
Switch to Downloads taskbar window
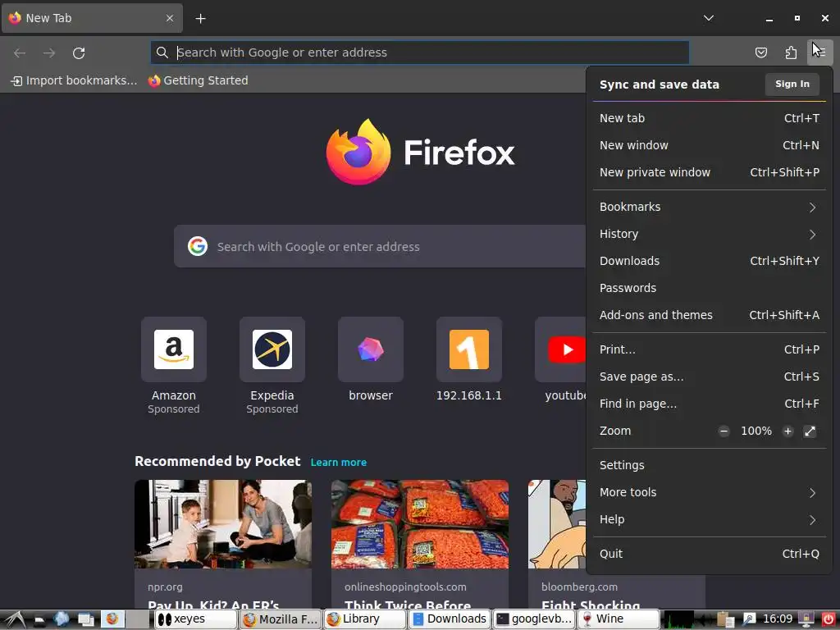(x=450, y=619)
